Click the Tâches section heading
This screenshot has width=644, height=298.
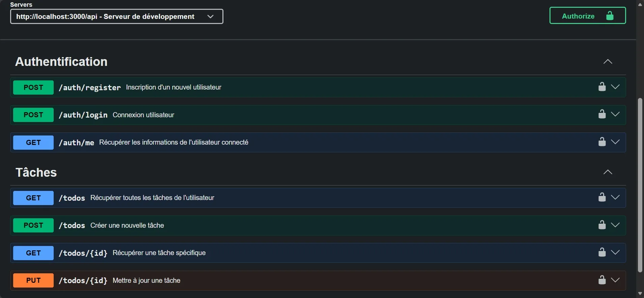(36, 173)
